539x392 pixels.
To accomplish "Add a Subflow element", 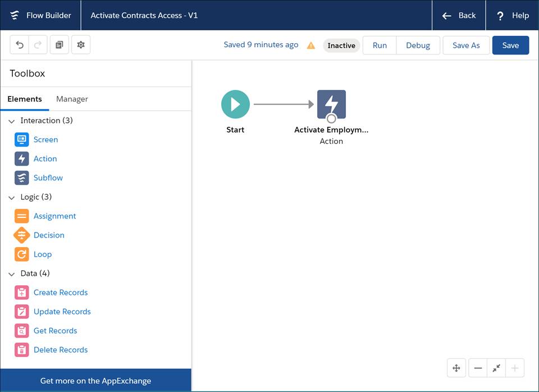I will (21, 177).
